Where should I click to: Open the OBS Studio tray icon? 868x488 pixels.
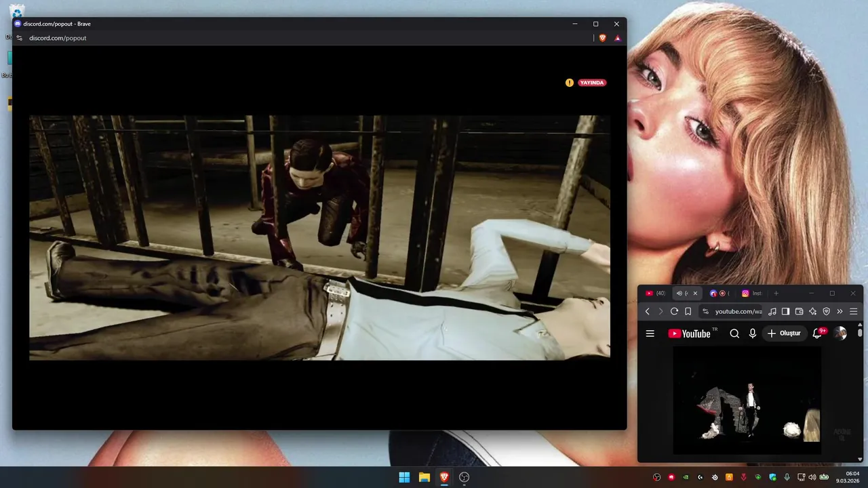pyautogui.click(x=656, y=477)
